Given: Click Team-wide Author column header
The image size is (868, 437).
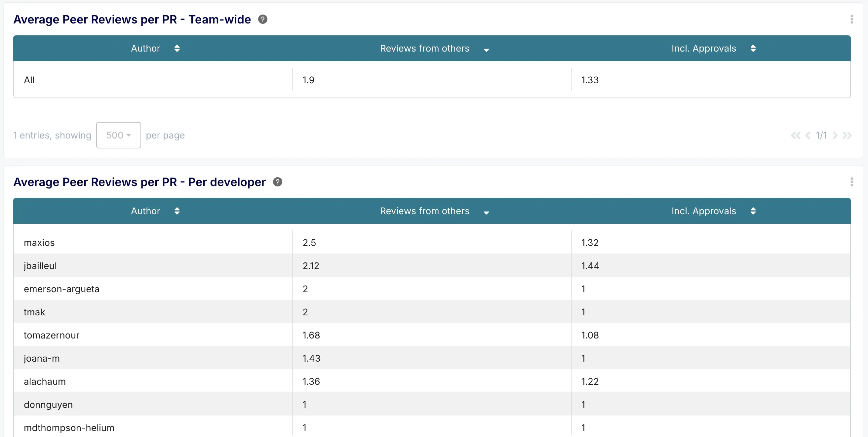Looking at the screenshot, I should pyautogui.click(x=145, y=49).
